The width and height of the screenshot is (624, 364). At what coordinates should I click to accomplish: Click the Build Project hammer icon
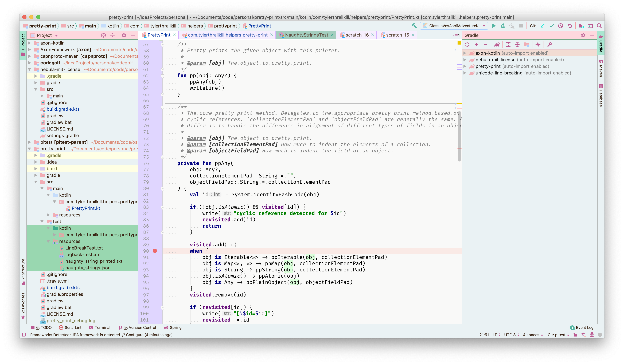coord(414,26)
